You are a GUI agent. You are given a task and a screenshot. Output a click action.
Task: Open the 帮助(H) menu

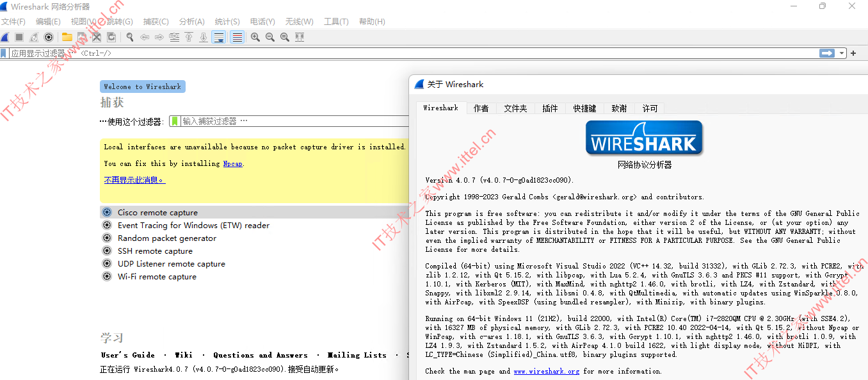[x=372, y=22]
